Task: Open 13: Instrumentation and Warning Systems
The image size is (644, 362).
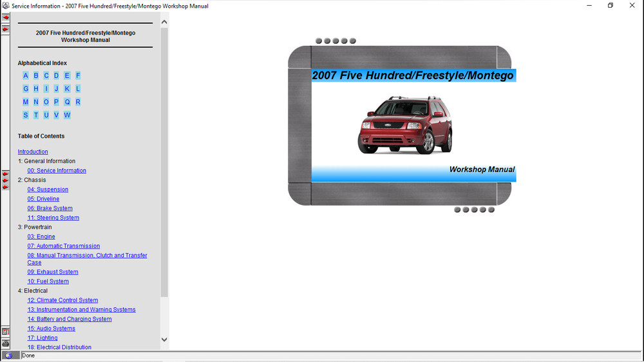Action: [x=81, y=310]
